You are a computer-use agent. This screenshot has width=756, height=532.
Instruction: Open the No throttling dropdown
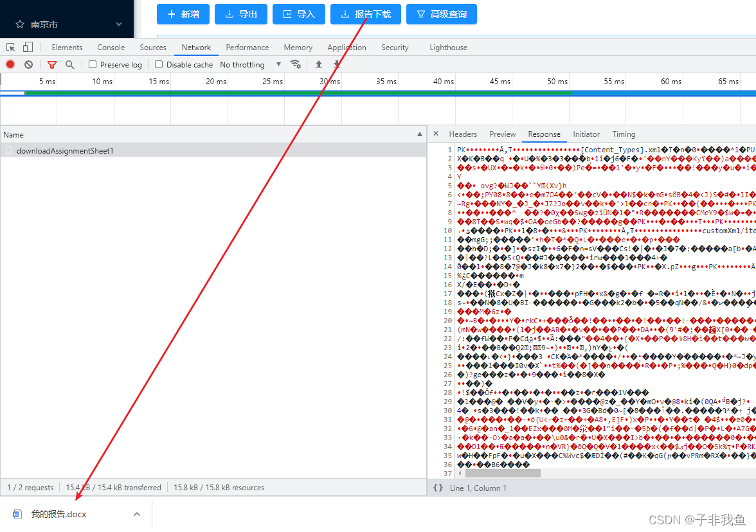[250, 64]
